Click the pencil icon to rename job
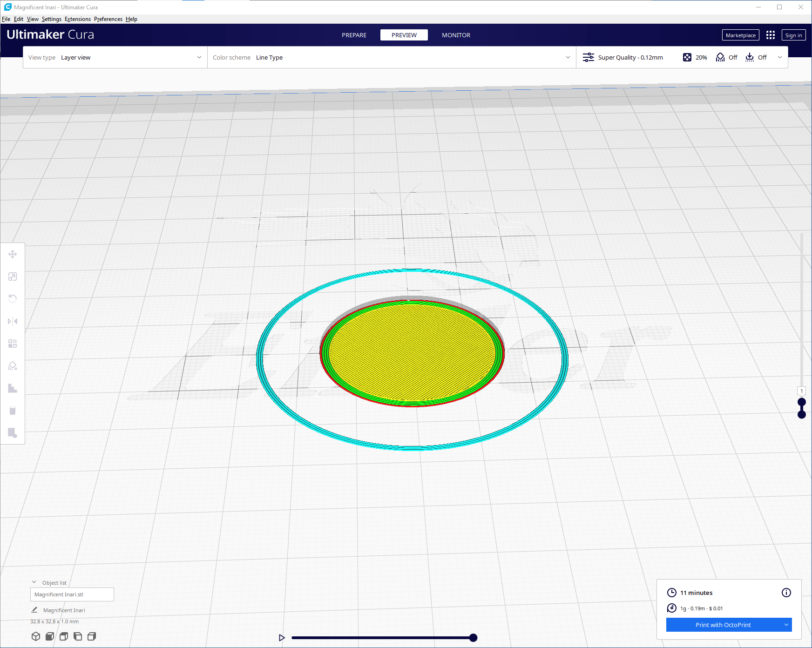812x648 pixels. pos(34,610)
